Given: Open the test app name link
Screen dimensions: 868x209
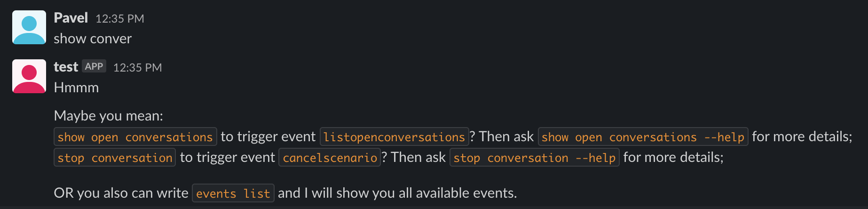Looking at the screenshot, I should click(x=66, y=67).
